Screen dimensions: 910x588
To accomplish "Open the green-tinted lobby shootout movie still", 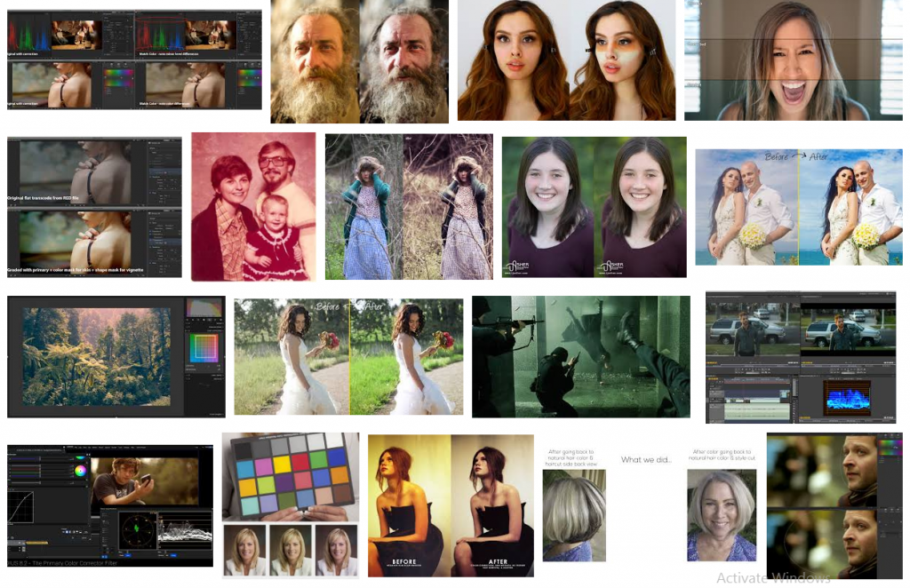I will point(581,357).
